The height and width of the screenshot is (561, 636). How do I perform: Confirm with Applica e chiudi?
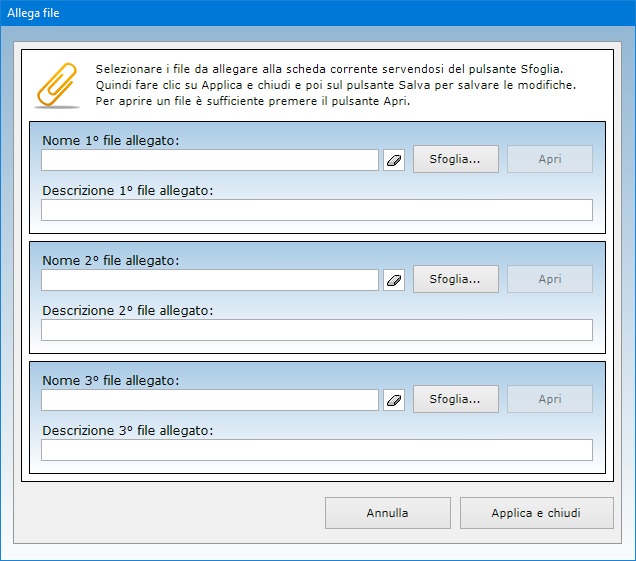point(536,513)
